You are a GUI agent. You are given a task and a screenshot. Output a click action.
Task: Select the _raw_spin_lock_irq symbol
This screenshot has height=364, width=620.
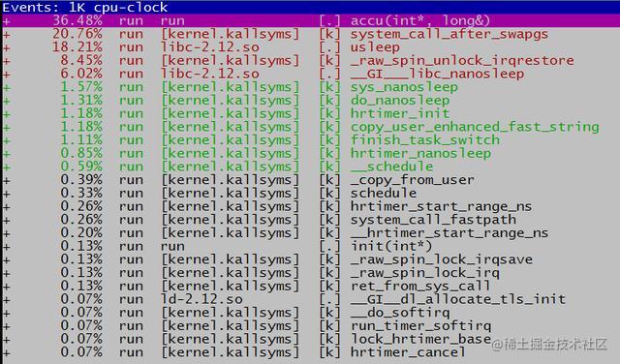424,273
